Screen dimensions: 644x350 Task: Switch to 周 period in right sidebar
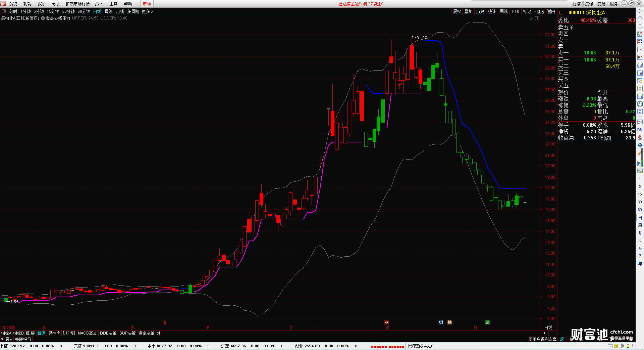(x=640, y=225)
